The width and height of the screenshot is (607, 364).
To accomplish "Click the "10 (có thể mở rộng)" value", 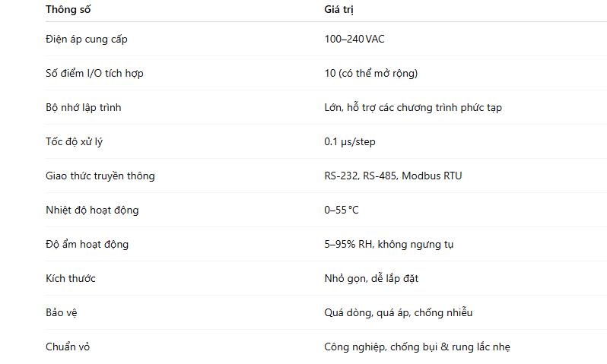I will coord(370,73).
